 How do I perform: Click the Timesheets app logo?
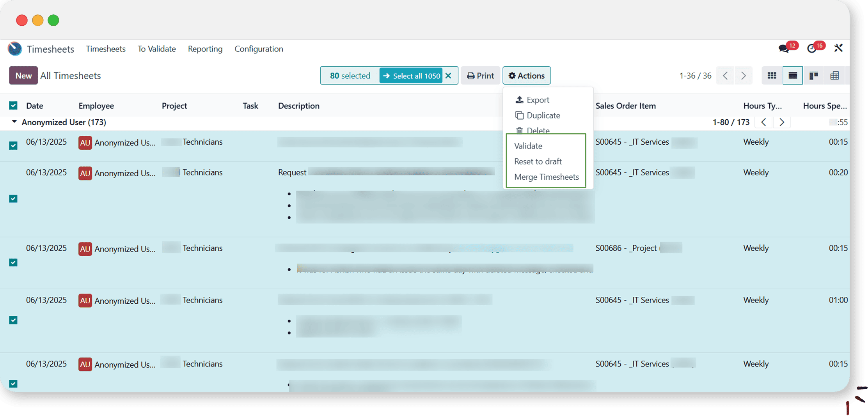pyautogui.click(x=15, y=49)
